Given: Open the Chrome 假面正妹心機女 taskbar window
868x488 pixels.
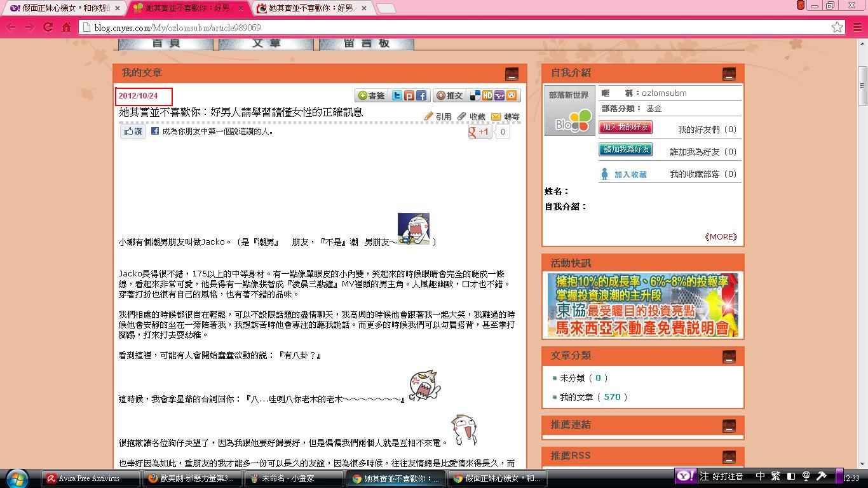Looking at the screenshot, I should pyautogui.click(x=498, y=478).
